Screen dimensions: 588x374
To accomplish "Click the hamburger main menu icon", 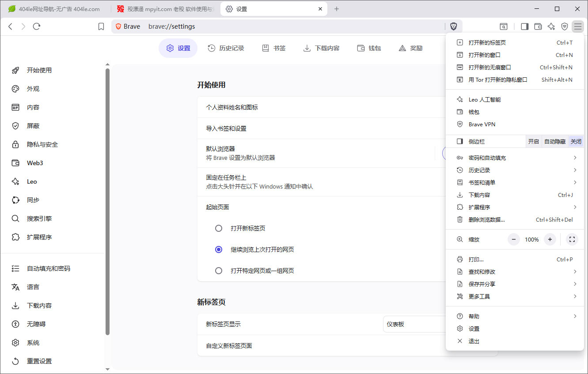I will tap(578, 26).
